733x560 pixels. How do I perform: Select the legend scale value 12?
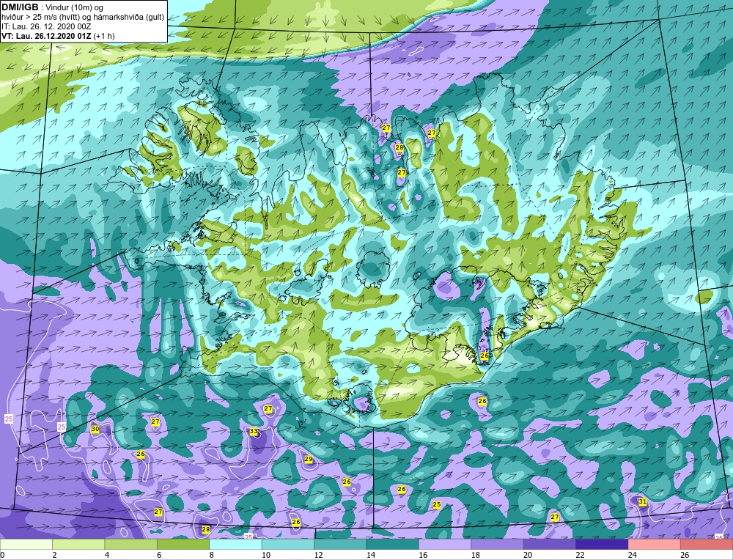click(x=318, y=555)
